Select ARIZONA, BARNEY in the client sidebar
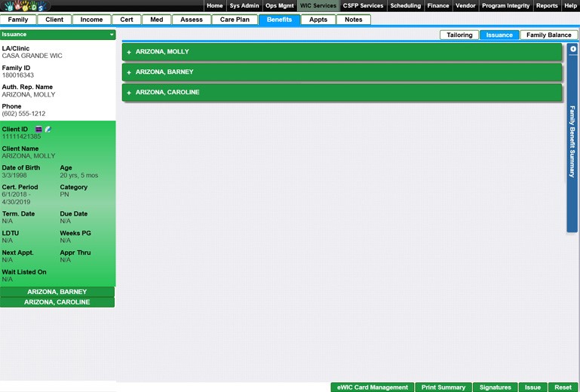This screenshot has width=580, height=392. [57, 292]
